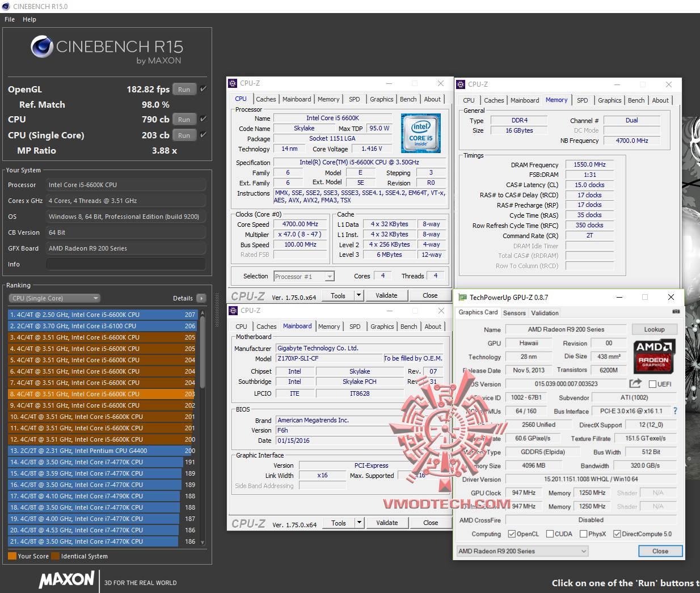Click the empty Info field in Your System

[126, 264]
